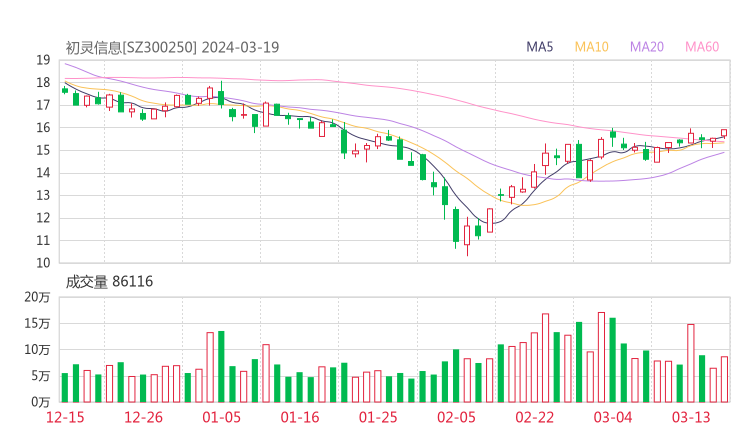Click the price axis value 16
The height and width of the screenshot is (440, 740).
43,127
